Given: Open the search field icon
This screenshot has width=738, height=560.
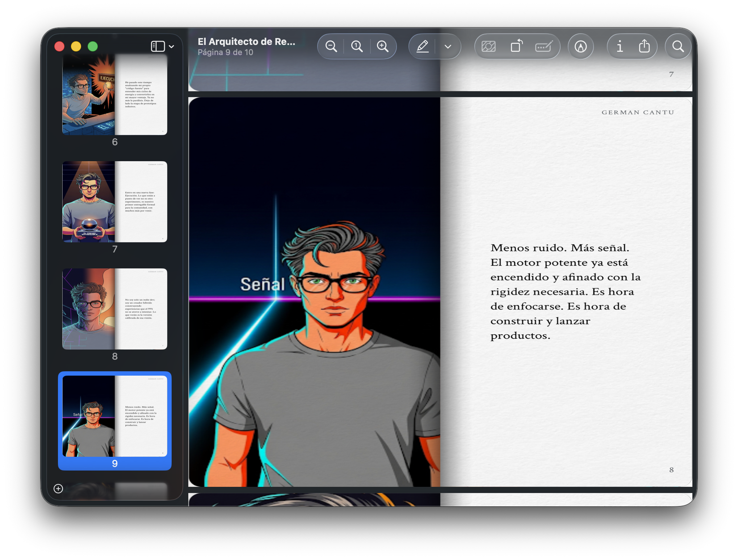Looking at the screenshot, I should tap(678, 46).
